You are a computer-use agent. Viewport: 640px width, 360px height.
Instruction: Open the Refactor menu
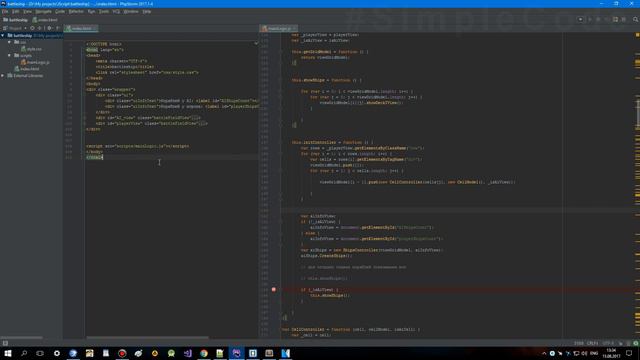(x=76, y=11)
